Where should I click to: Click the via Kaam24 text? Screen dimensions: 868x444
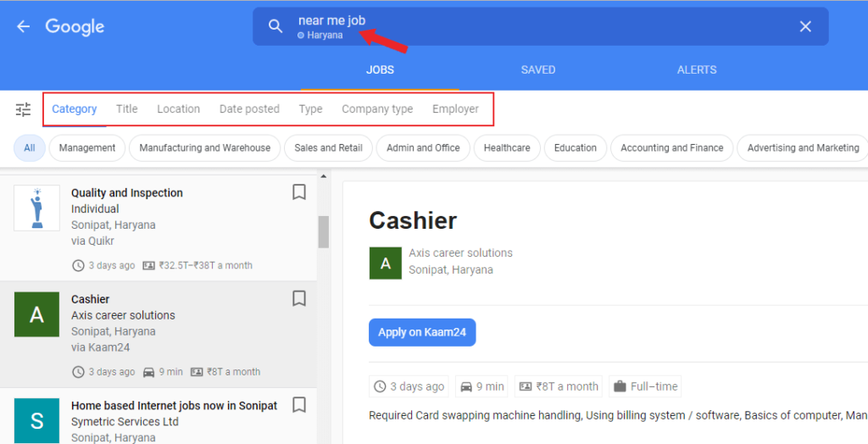pos(100,347)
